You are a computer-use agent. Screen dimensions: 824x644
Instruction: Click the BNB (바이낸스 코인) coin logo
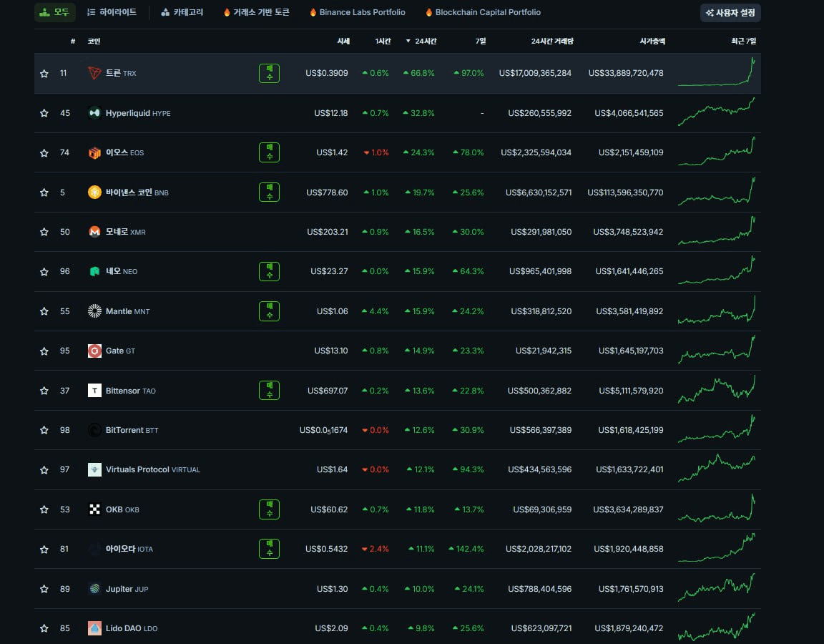[94, 192]
